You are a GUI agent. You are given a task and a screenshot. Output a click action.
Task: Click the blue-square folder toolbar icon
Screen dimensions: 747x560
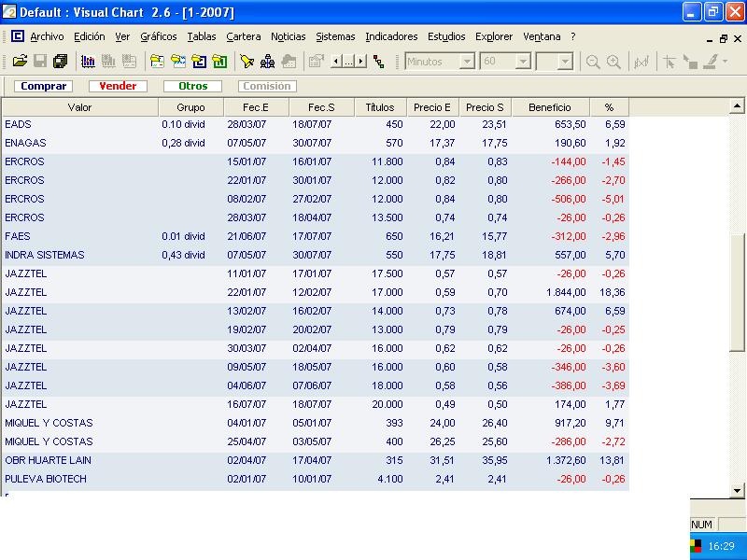tap(199, 62)
